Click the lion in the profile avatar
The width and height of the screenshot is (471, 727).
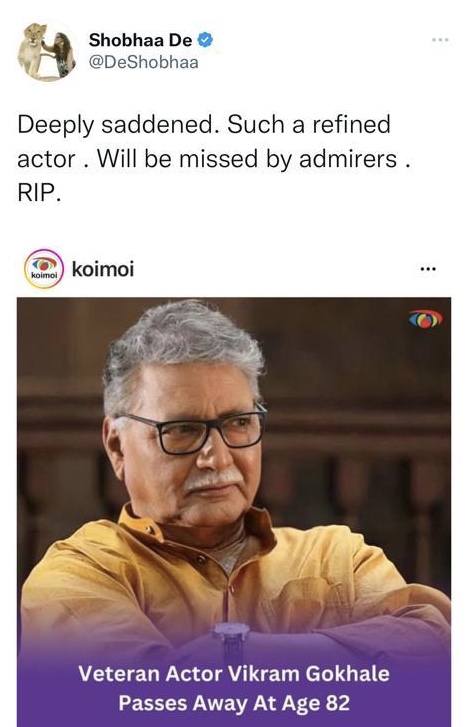coord(32,49)
